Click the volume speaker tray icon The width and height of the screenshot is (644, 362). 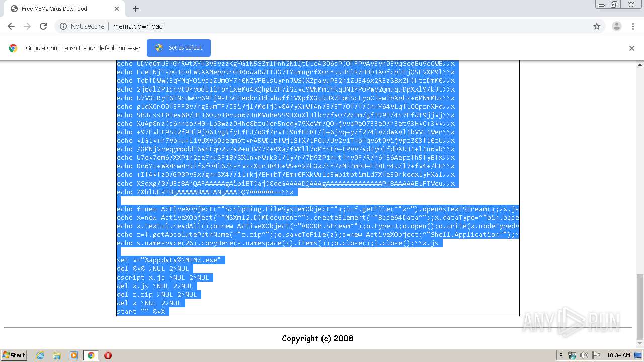point(584,355)
